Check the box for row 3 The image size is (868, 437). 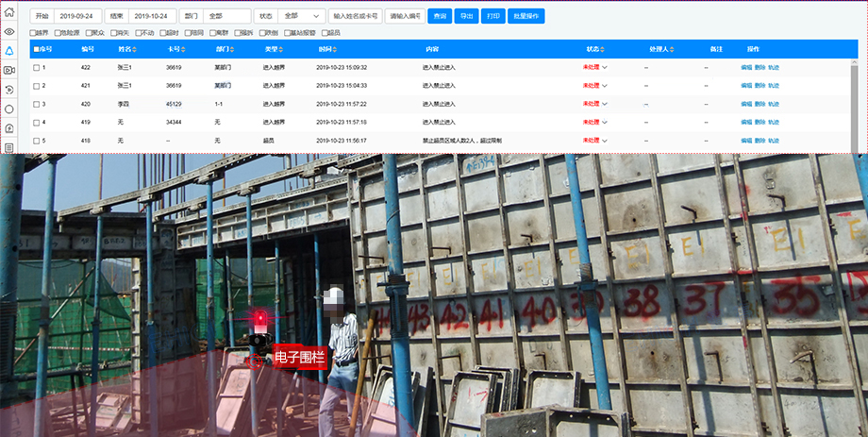click(x=37, y=104)
